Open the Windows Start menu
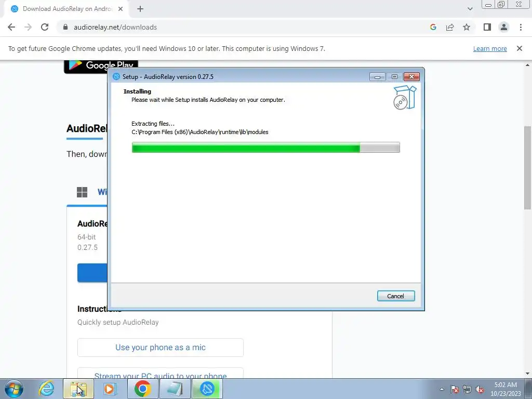 point(14,389)
